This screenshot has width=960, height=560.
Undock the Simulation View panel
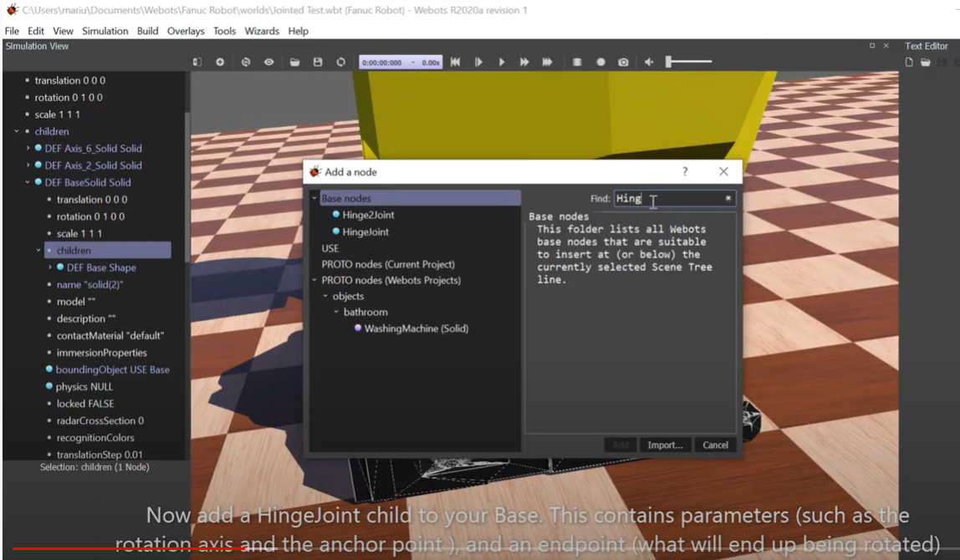[872, 46]
